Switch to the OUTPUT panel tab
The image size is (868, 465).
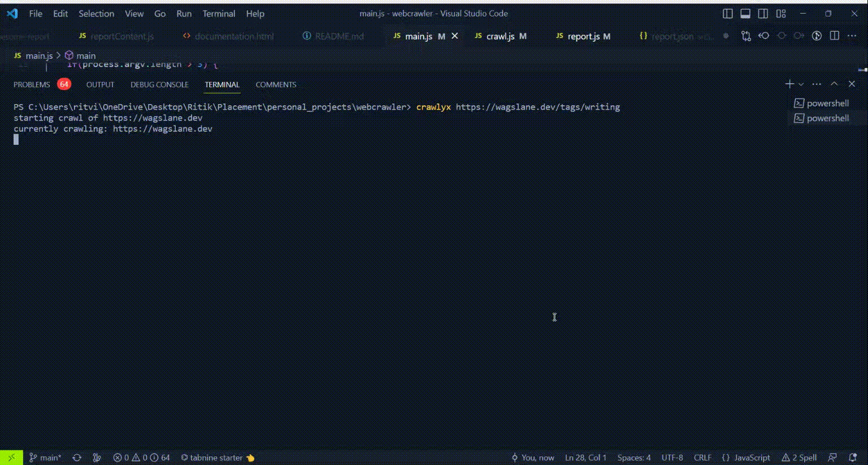(x=100, y=84)
